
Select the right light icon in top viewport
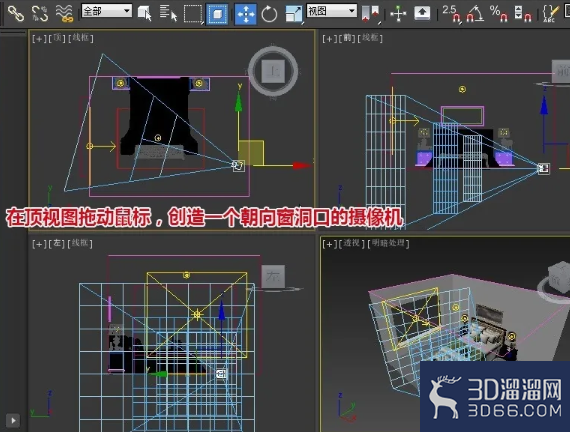point(198,84)
